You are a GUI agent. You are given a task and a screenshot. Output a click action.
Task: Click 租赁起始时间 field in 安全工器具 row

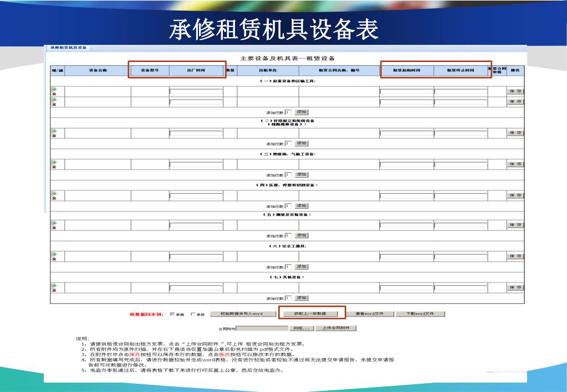(x=406, y=256)
